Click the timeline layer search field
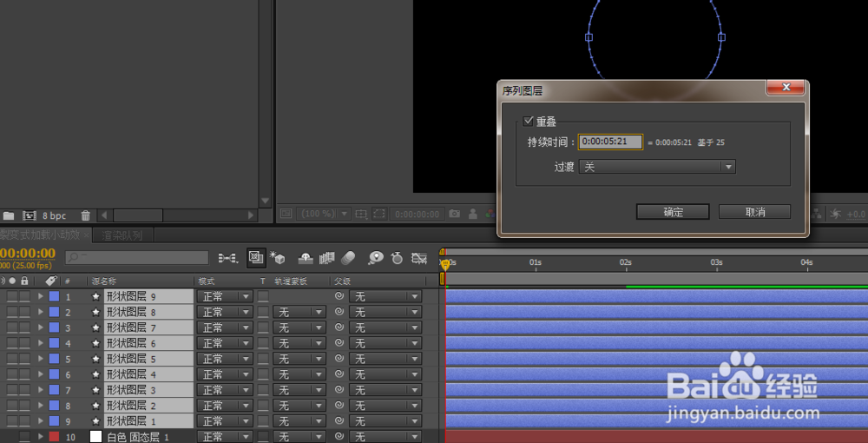The height and width of the screenshot is (443, 868). (x=137, y=257)
